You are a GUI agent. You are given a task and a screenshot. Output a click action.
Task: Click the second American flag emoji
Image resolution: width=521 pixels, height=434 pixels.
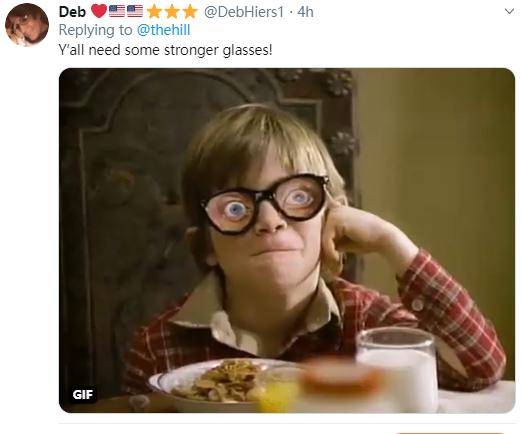point(135,11)
